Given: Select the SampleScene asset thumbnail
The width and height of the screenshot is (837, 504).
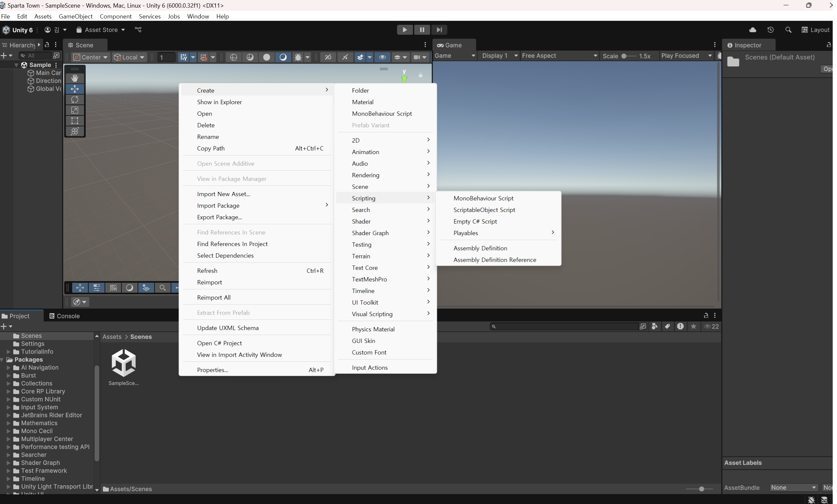Looking at the screenshot, I should click(x=124, y=363).
